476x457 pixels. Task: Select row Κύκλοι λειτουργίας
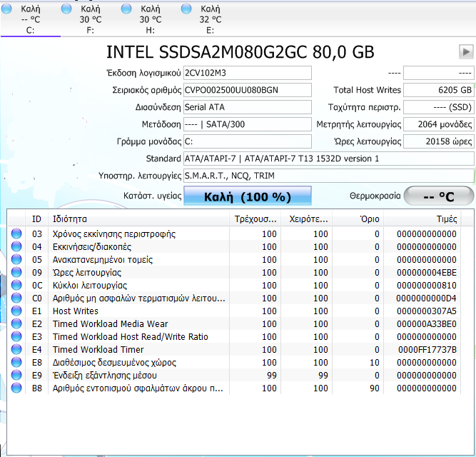[x=234, y=285]
